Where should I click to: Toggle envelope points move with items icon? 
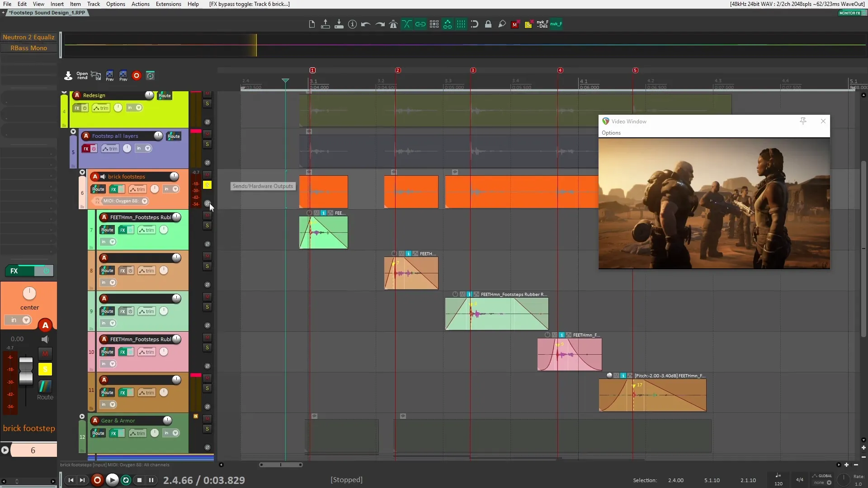[448, 24]
